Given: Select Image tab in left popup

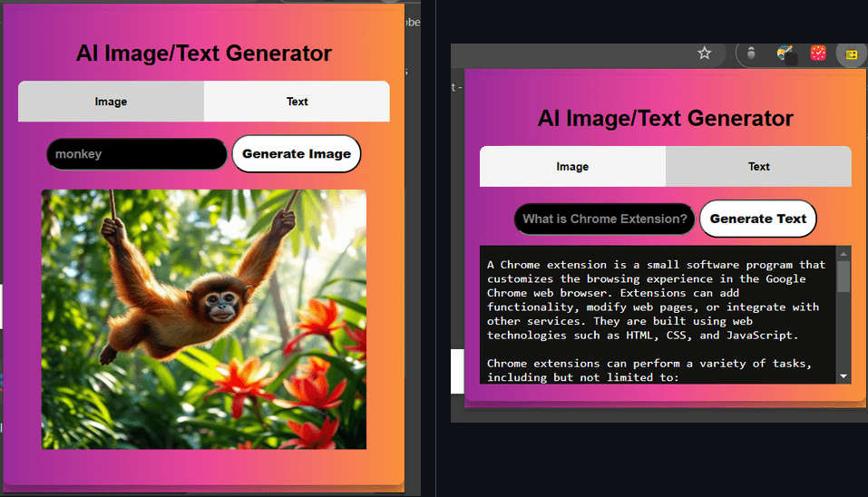Looking at the screenshot, I should [111, 102].
